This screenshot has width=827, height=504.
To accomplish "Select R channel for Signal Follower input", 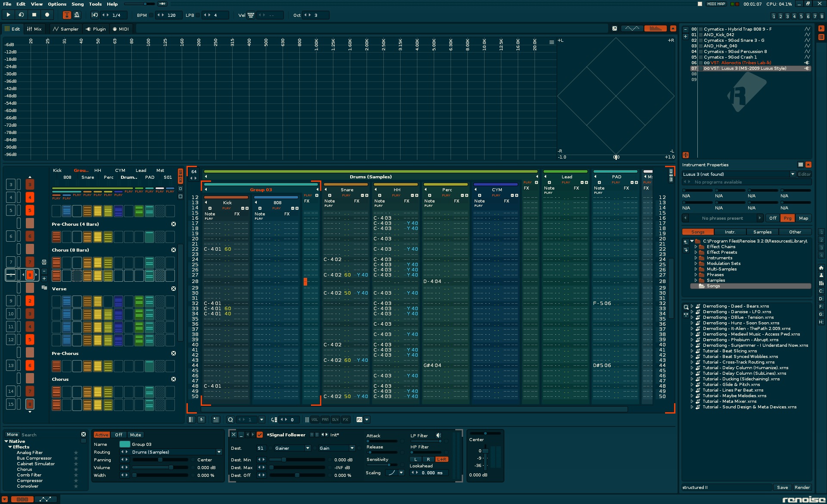I will coord(428,459).
